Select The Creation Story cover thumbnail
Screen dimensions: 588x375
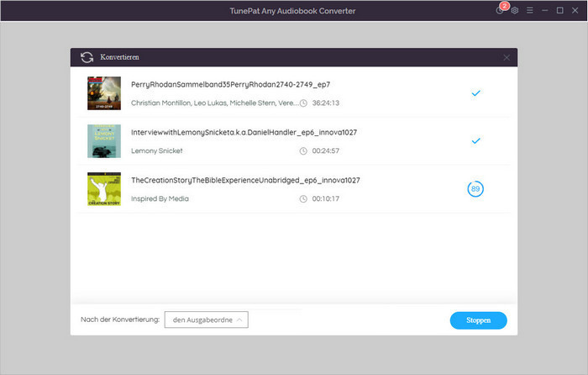(104, 189)
